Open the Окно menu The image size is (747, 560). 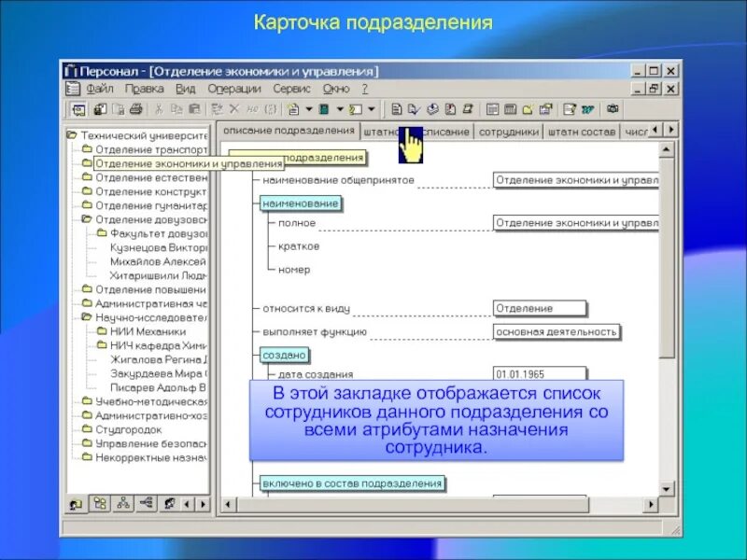[x=336, y=89]
